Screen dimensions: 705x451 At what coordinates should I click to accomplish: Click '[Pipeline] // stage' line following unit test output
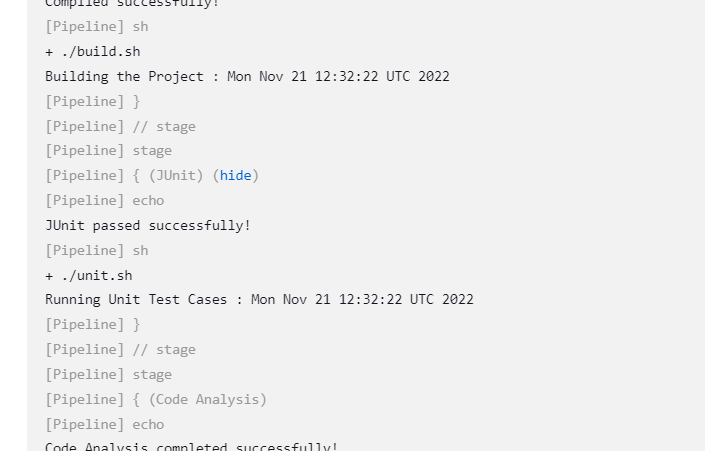120,349
